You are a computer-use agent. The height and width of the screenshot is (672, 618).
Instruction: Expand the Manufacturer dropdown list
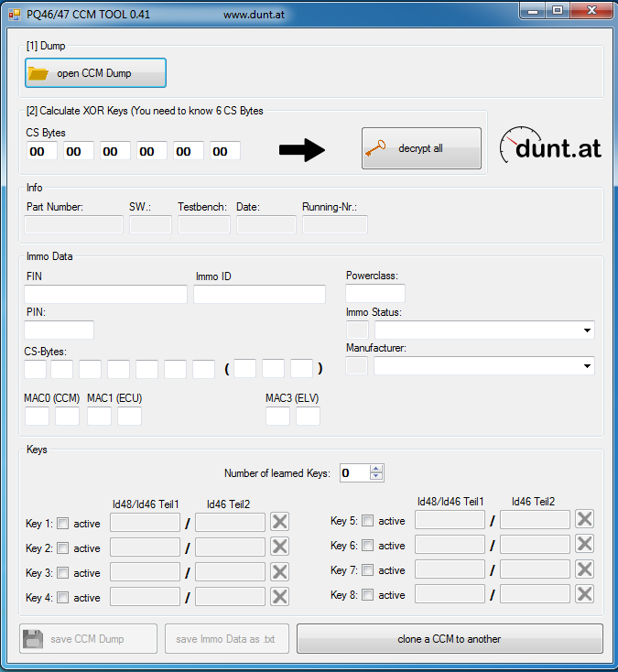[586, 366]
